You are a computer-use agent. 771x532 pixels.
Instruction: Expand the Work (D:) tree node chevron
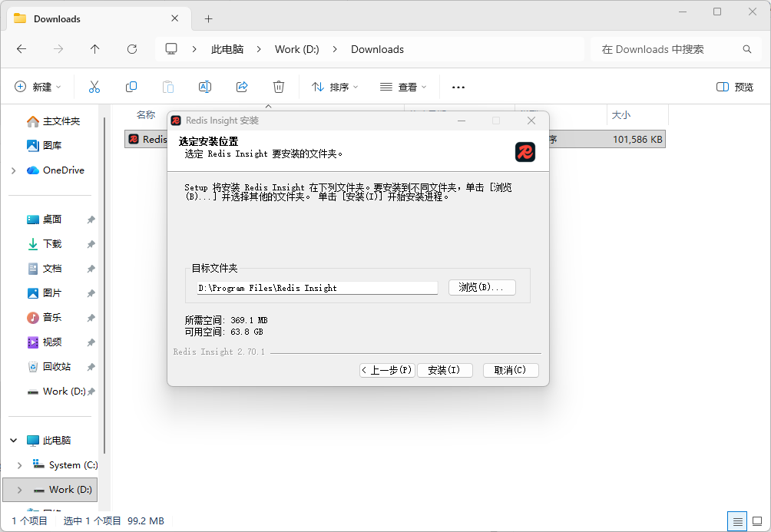tap(20, 490)
